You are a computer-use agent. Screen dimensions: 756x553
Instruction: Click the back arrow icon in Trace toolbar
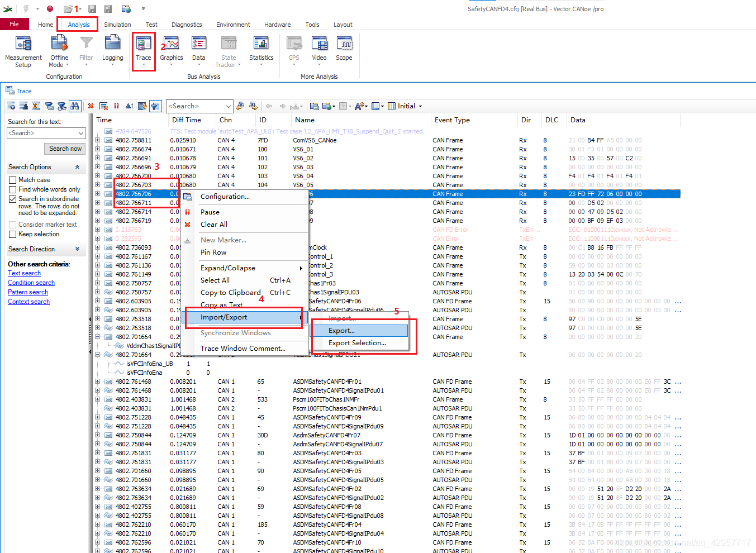pos(269,106)
